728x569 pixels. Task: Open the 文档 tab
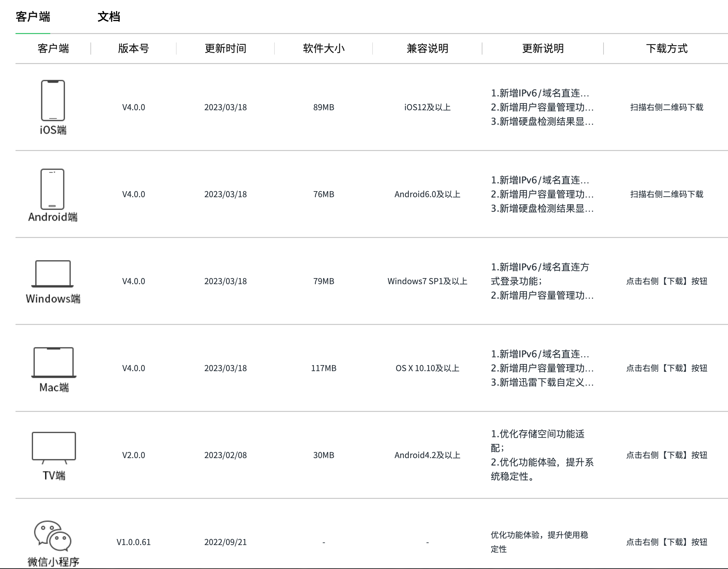(109, 17)
